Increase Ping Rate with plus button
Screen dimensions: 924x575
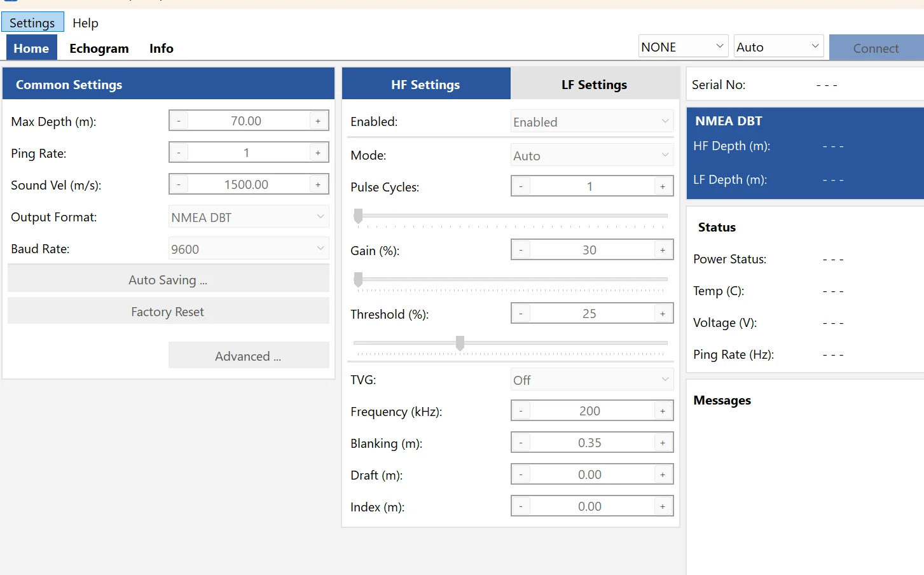(318, 153)
